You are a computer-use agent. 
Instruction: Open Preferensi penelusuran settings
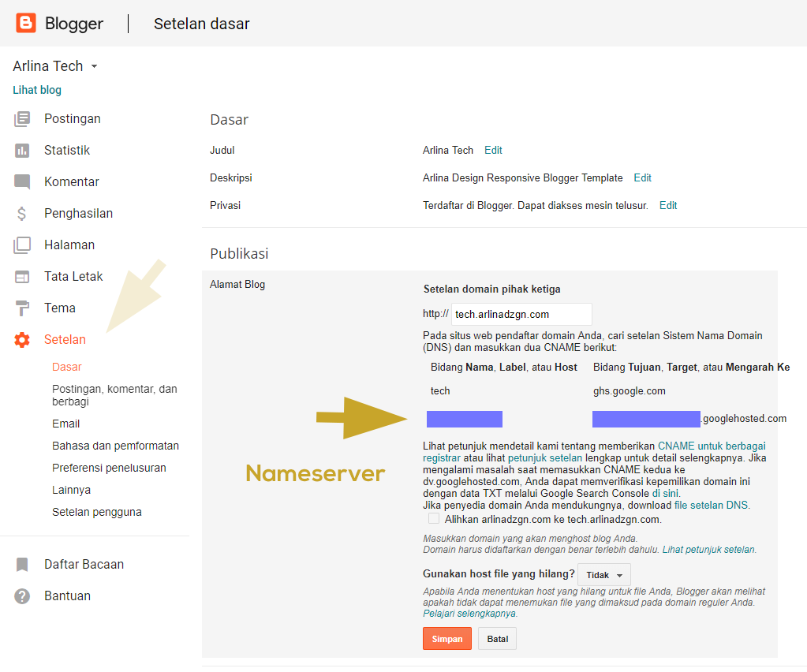(x=109, y=468)
